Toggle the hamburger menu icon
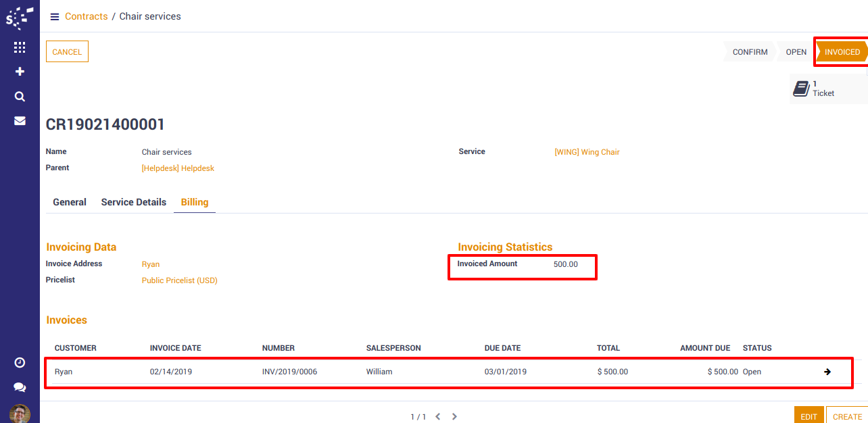868x423 pixels. (55, 16)
